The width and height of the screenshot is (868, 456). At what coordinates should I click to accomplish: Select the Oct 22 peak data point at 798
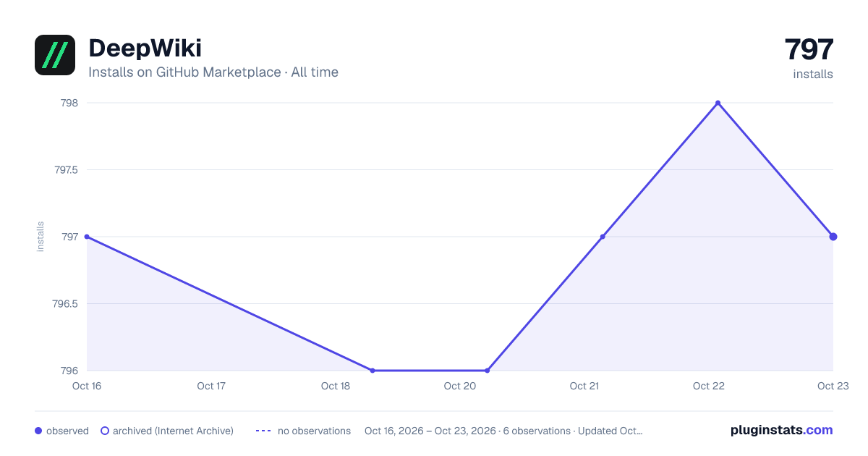pyautogui.click(x=718, y=103)
